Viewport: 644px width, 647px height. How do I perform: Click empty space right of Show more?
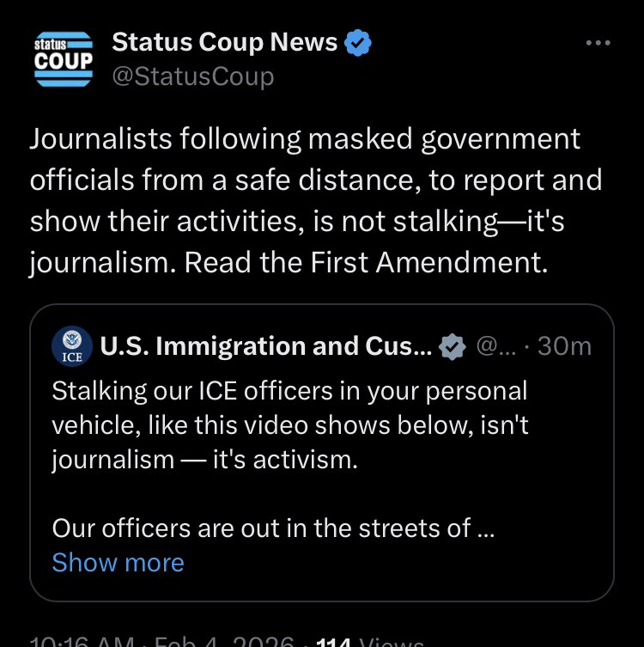[386, 562]
